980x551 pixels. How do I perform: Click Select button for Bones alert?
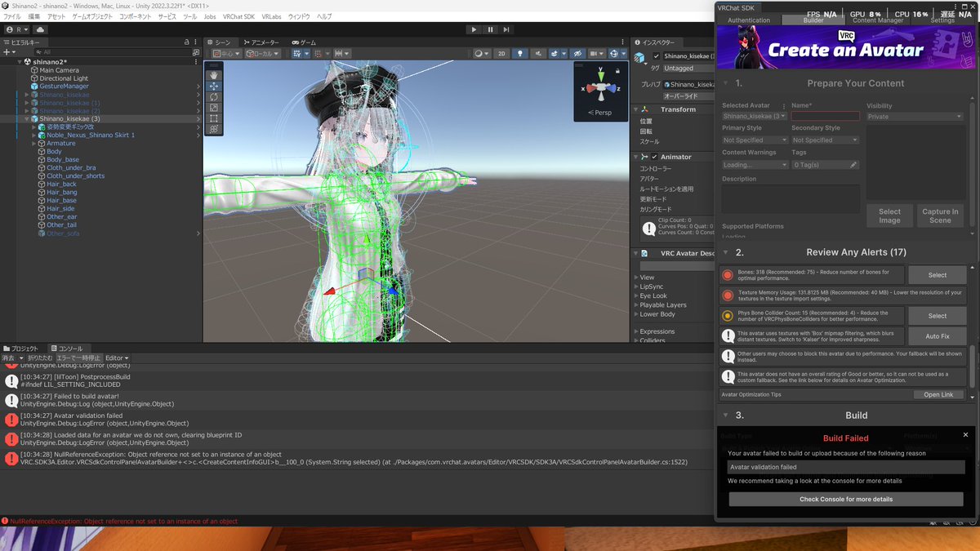point(938,275)
